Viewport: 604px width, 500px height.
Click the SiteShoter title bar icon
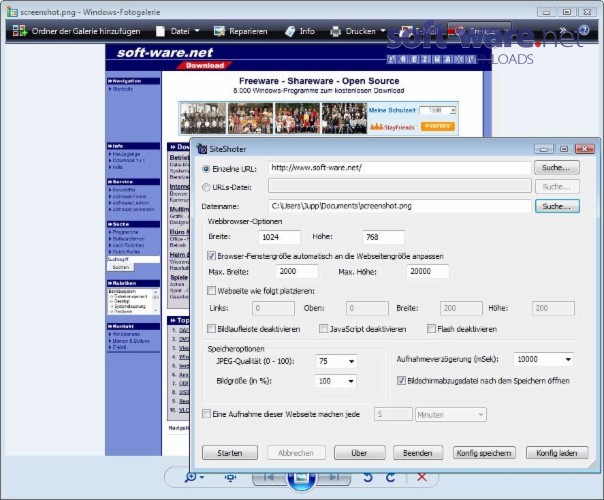(202, 149)
